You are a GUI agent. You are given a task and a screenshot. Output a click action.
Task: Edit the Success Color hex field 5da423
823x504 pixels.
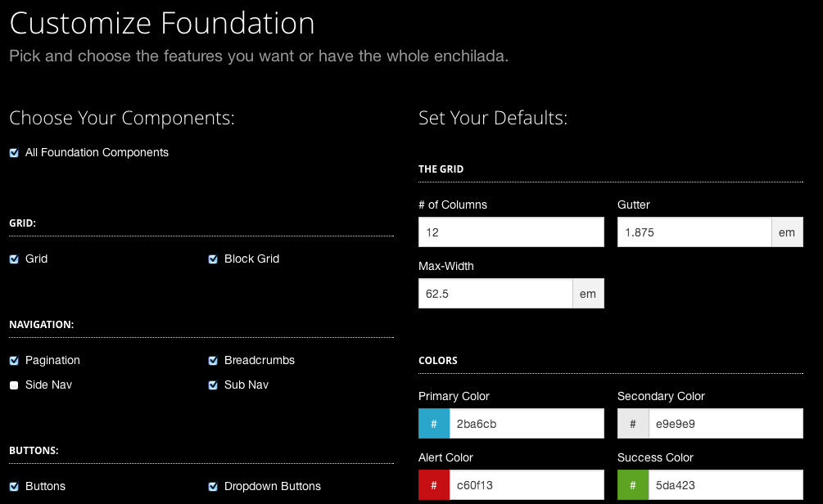click(726, 485)
